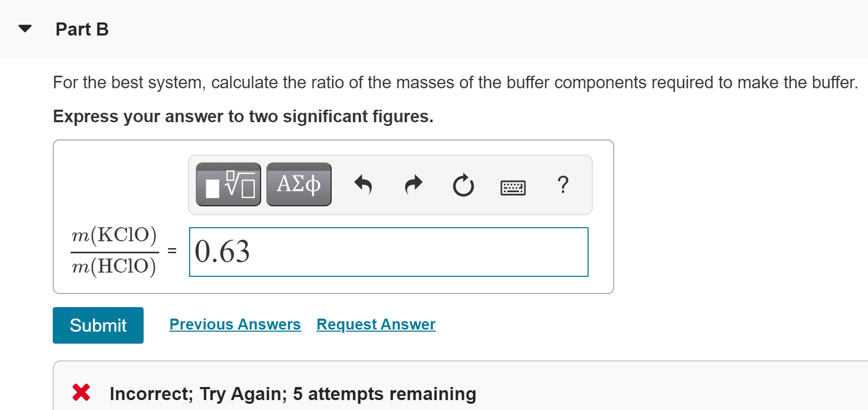Show the on-screen keyboard icon
Viewport: 868px width, 410px height.
513,186
